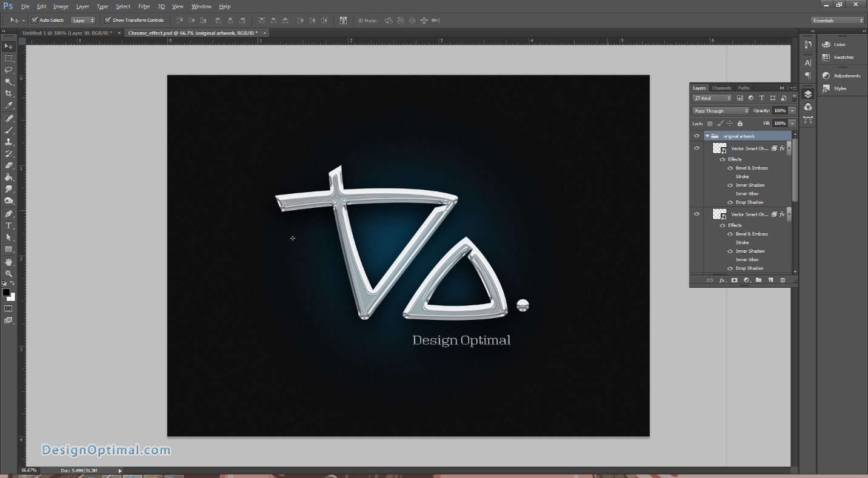Open the Pass Through blend mode dropdown

[x=721, y=111]
